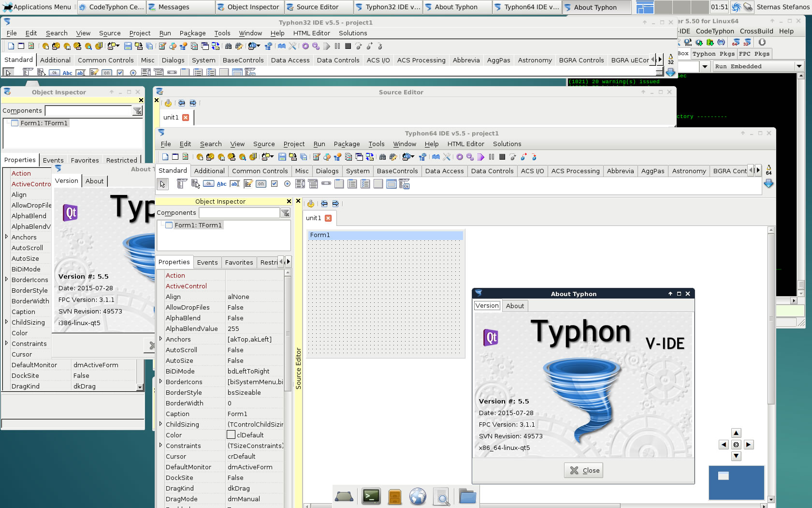
Task: Click Save icon in Typhon64 toolbar
Action: coord(282,157)
